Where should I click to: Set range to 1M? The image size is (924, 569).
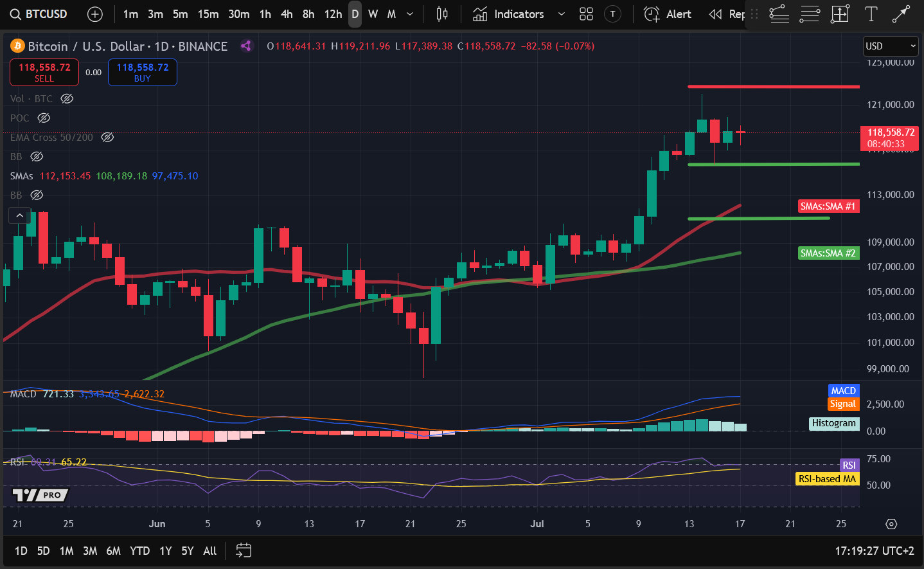click(66, 551)
